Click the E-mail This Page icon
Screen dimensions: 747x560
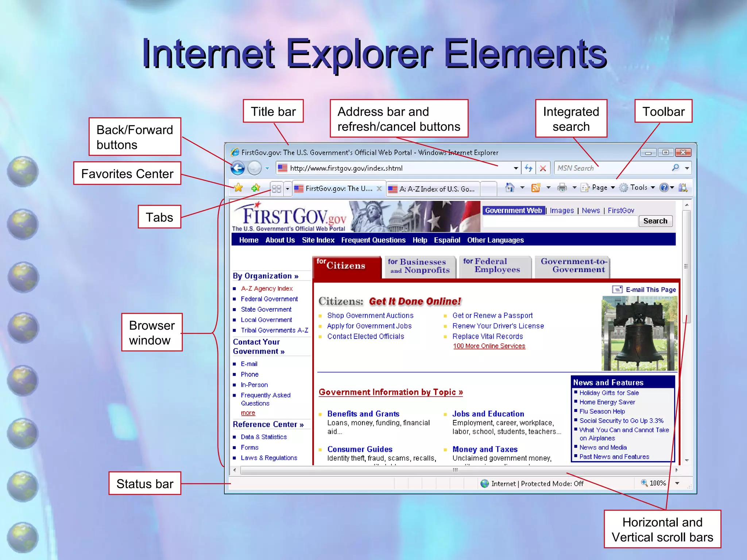tap(617, 289)
